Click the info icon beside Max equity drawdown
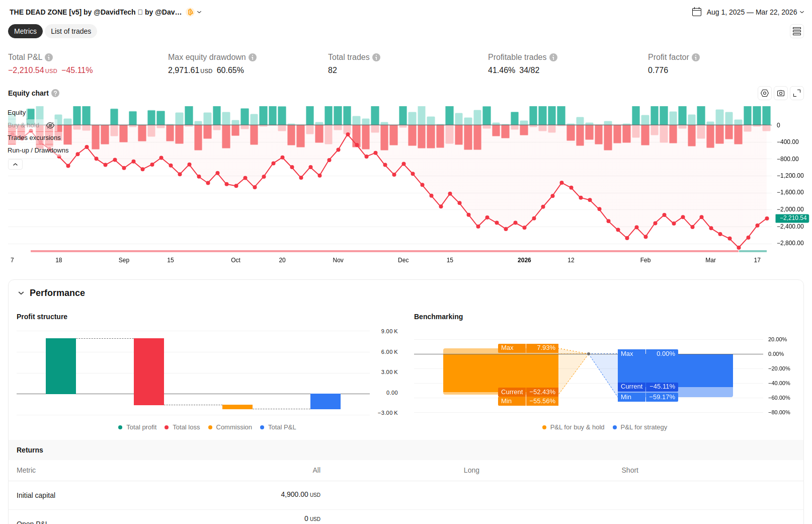This screenshot has height=524, width=812. 253,57
